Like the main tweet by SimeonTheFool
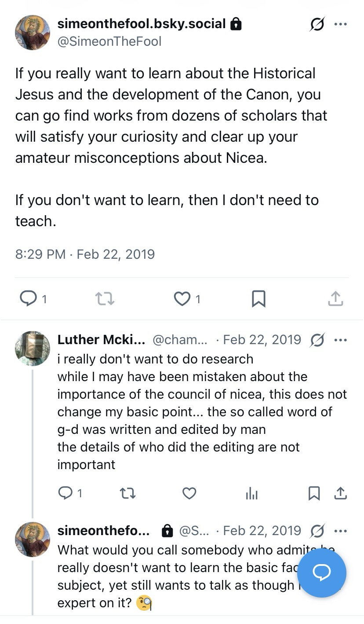Screen dimensions: 364x624 click(x=182, y=299)
